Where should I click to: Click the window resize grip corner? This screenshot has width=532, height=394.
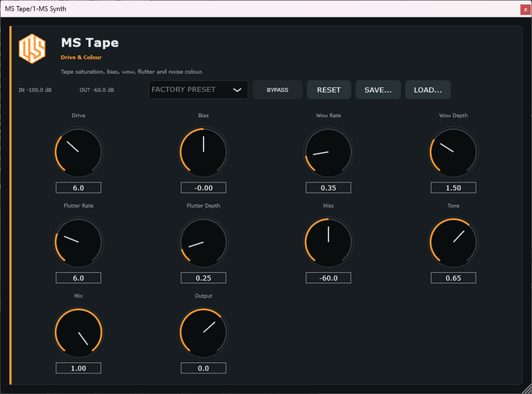527,389
